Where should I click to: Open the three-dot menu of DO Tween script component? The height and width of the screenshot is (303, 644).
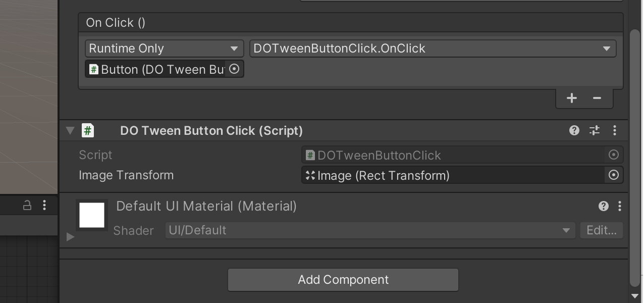tap(614, 130)
